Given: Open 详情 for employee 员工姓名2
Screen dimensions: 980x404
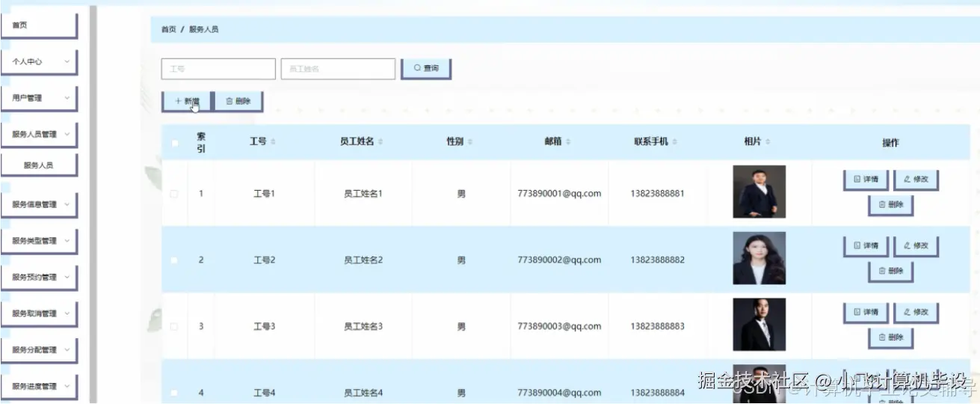Looking at the screenshot, I should [866, 245].
